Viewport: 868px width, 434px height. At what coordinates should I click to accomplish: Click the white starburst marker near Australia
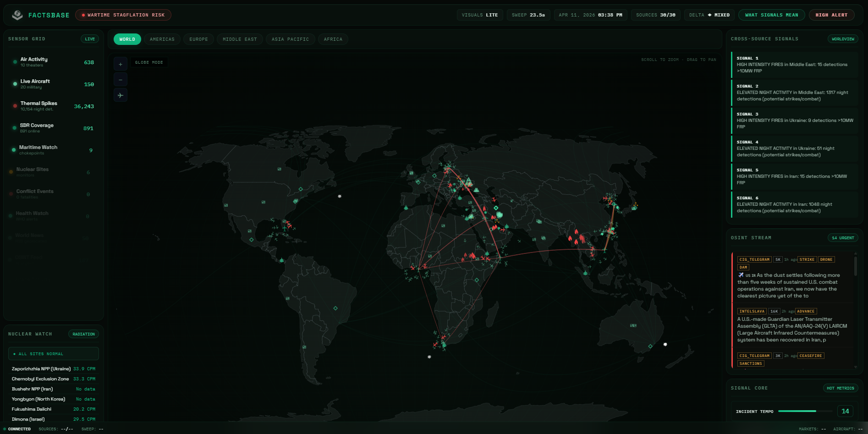click(665, 344)
